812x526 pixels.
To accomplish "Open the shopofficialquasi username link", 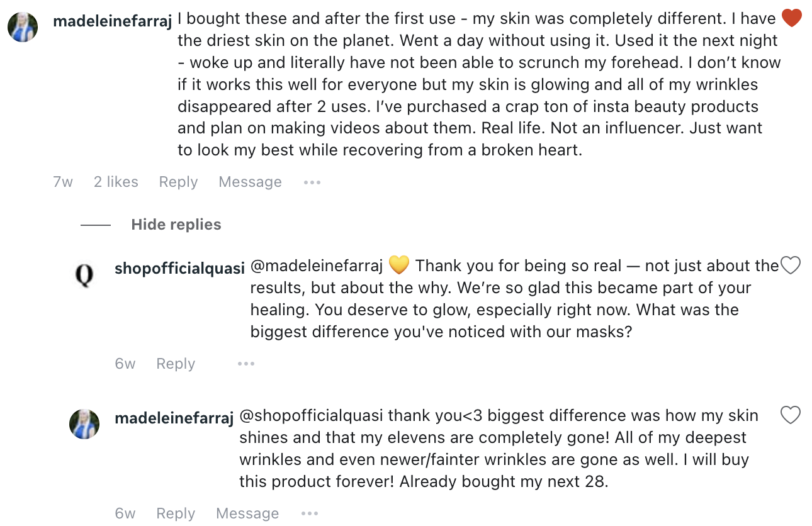I will pyautogui.click(x=179, y=268).
